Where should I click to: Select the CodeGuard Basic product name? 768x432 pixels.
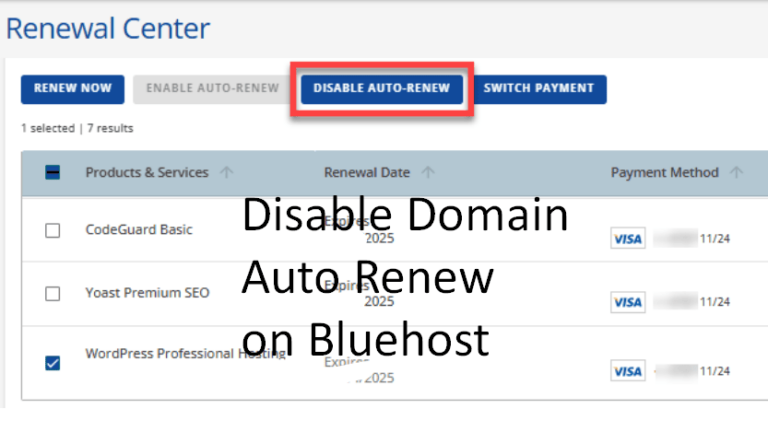(x=139, y=230)
